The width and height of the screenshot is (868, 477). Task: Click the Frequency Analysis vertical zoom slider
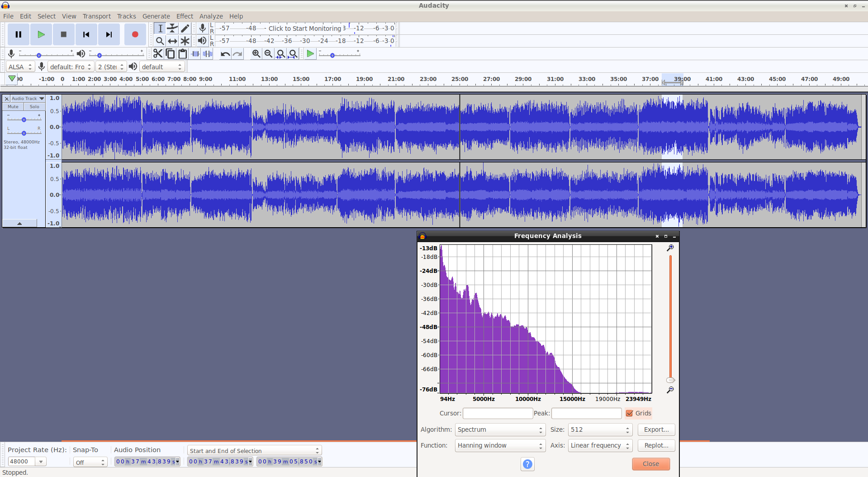pyautogui.click(x=670, y=319)
